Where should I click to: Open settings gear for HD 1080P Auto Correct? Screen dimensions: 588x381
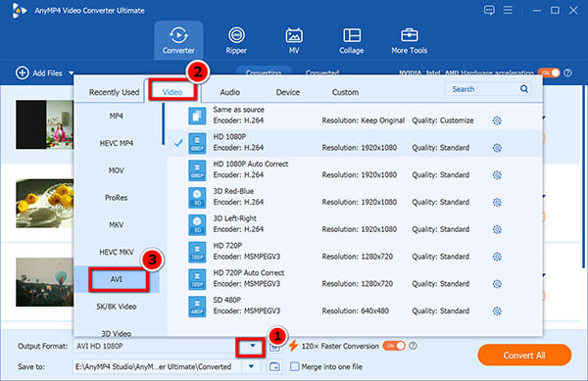click(497, 175)
